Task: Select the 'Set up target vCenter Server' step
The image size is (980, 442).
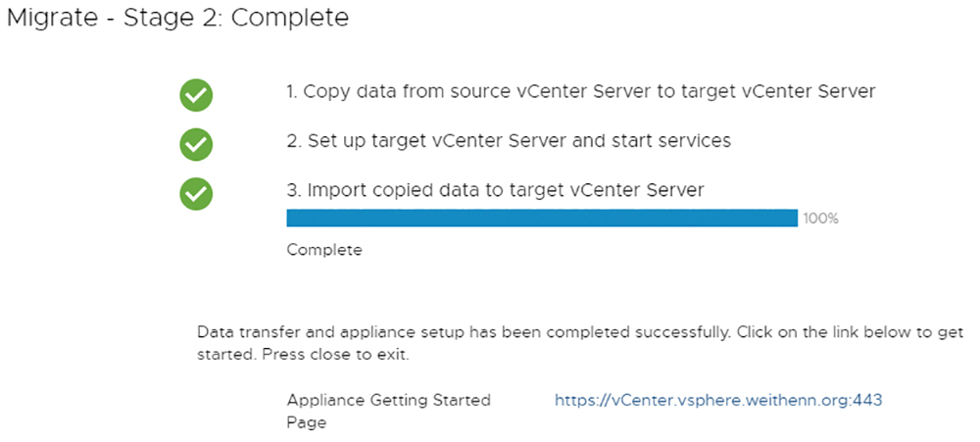Action: pos(509,141)
